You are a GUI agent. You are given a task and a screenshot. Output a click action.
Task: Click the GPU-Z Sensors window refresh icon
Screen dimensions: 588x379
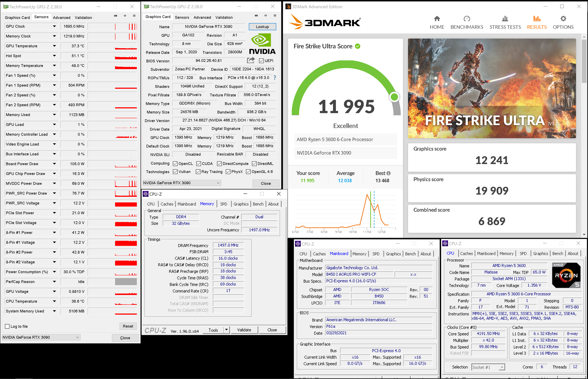pos(125,16)
